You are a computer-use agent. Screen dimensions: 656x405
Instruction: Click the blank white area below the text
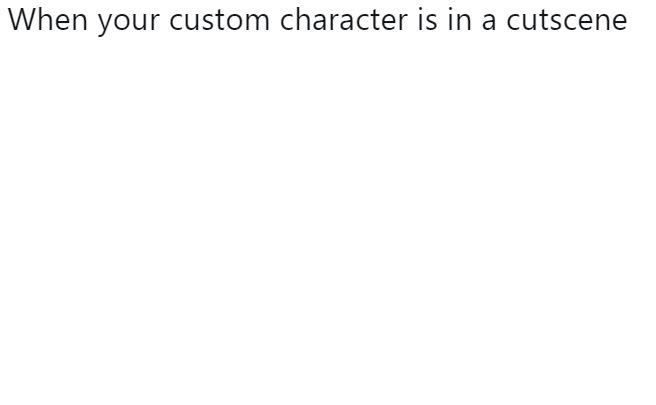[x=328, y=218]
